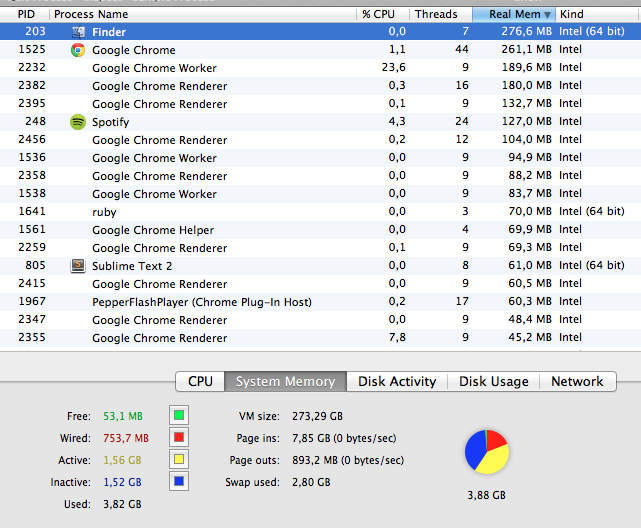Switch to the CPU tab
Screen dimensions: 641x528
[200, 381]
